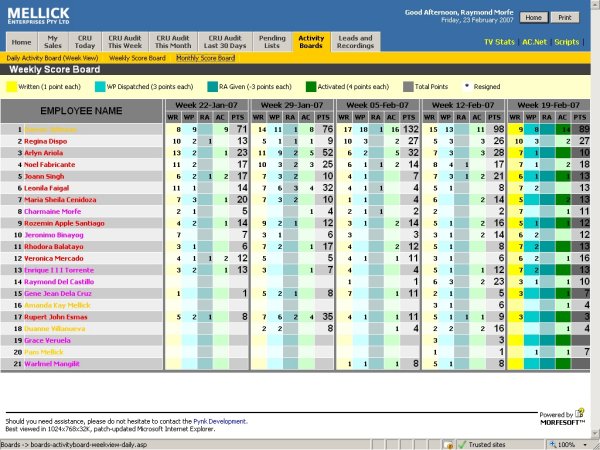
Task: Click the 132 points total for Week 05-Feb-07
Action: [411, 129]
